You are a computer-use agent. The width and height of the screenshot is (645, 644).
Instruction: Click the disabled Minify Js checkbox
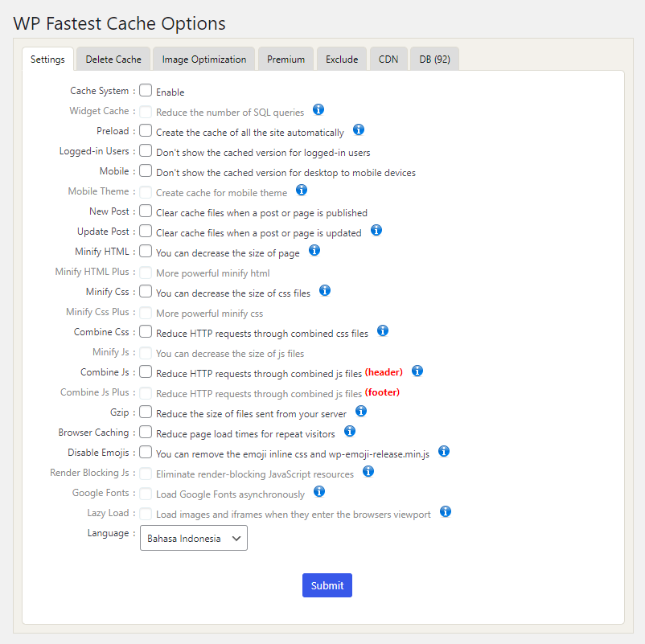(146, 353)
